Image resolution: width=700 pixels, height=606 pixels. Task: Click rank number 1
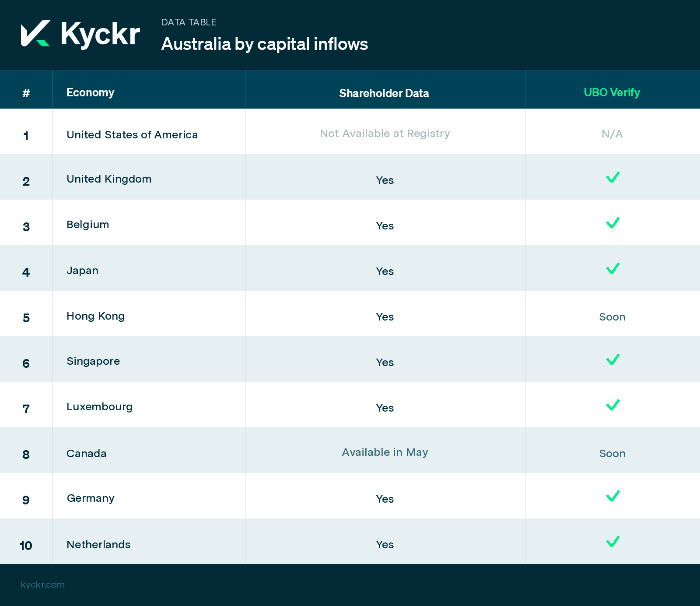click(x=26, y=136)
